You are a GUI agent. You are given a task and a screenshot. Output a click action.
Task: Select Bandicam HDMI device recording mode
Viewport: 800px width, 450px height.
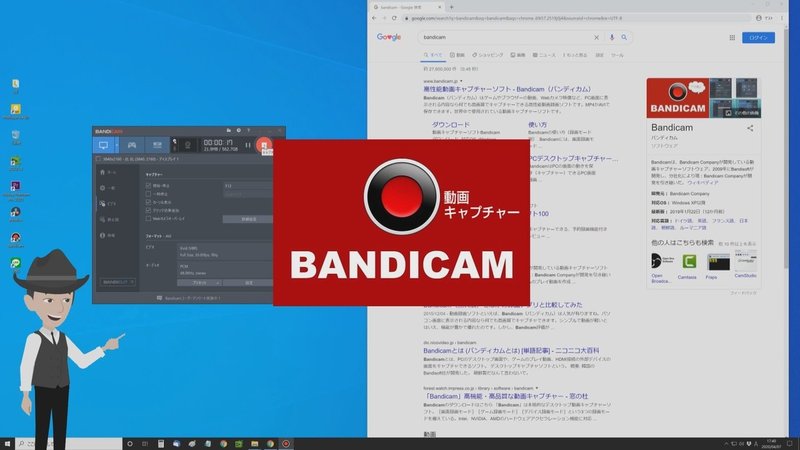point(157,145)
